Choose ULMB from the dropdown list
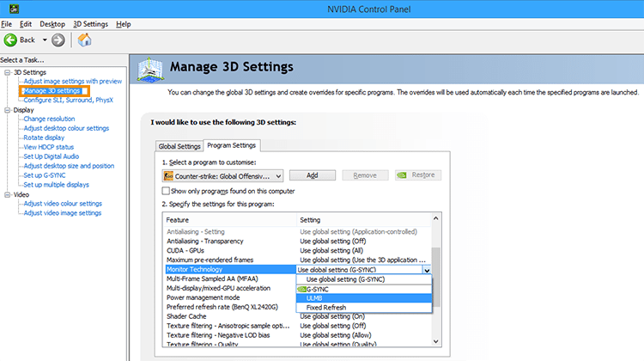Image resolution: width=644 pixels, height=361 pixels. 364,298
